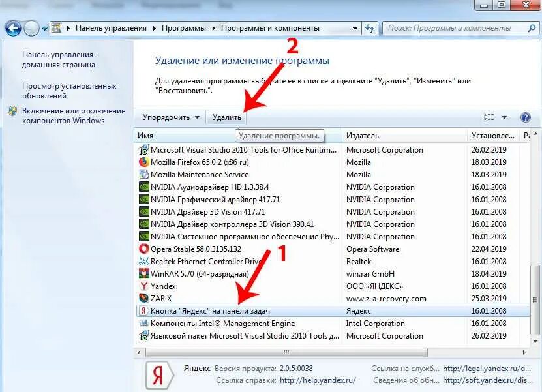Click the Программы breadcrumb
This screenshot has height=392, width=542.
[x=183, y=28]
